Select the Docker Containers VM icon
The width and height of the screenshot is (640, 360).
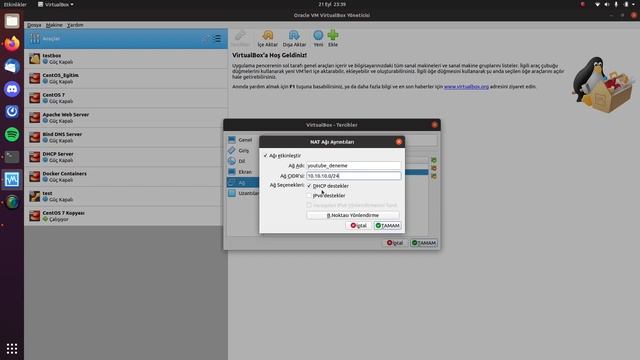pyautogui.click(x=35, y=176)
